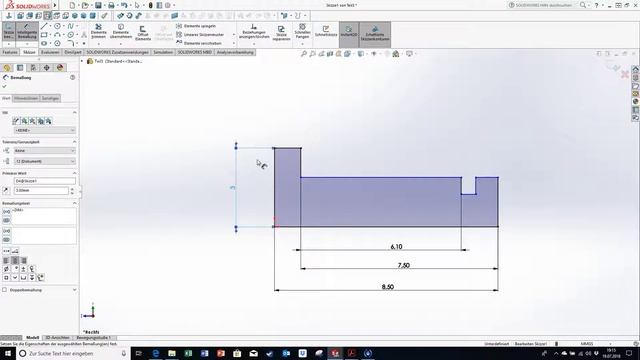This screenshot has height=360, width=640.
Task: Select the Elemente übernehmen tool
Action: (121, 31)
